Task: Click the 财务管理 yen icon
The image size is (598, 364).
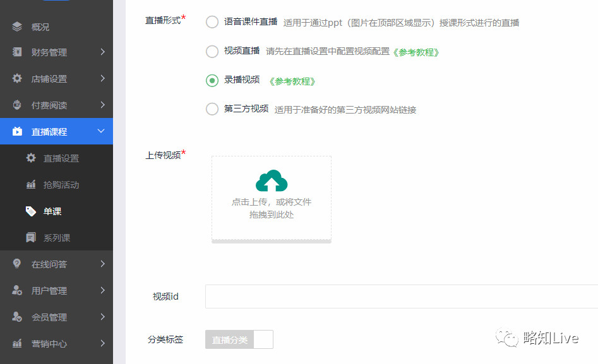Action: (x=17, y=52)
